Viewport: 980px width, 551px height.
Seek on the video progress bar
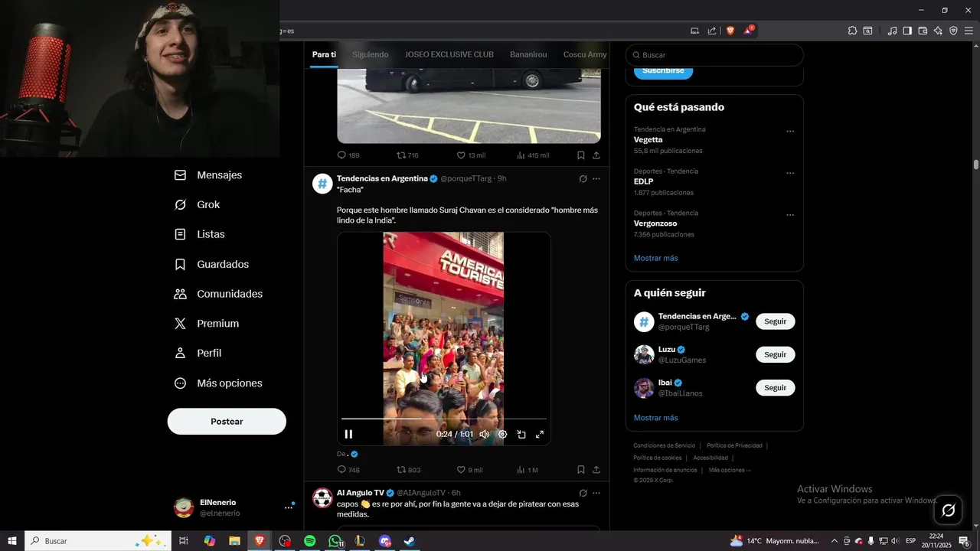[444, 419]
